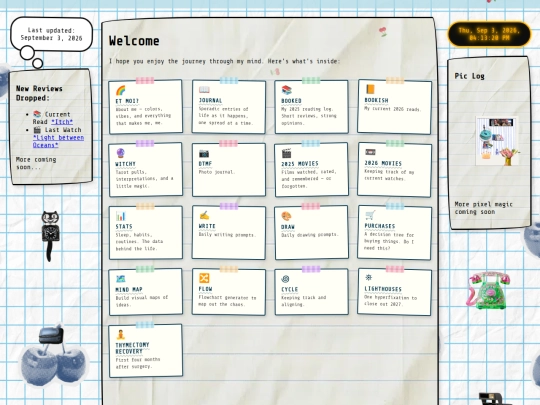The height and width of the screenshot is (405, 540).
Task: Click the green rotary telephone sticker
Action: [x=488, y=290]
